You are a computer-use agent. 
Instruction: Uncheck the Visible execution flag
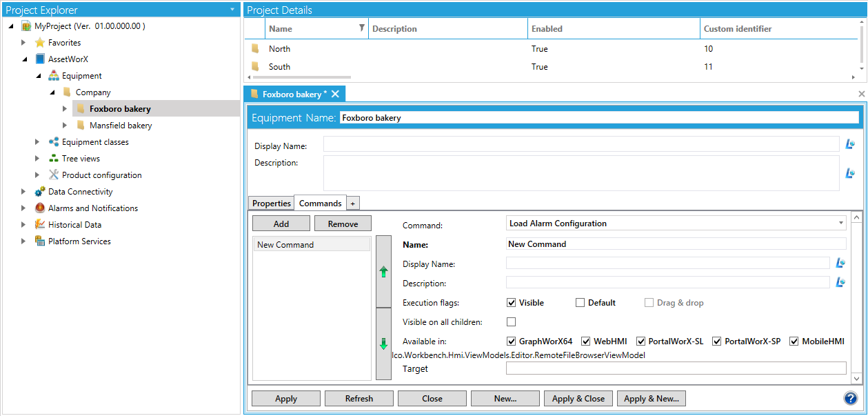[511, 303]
